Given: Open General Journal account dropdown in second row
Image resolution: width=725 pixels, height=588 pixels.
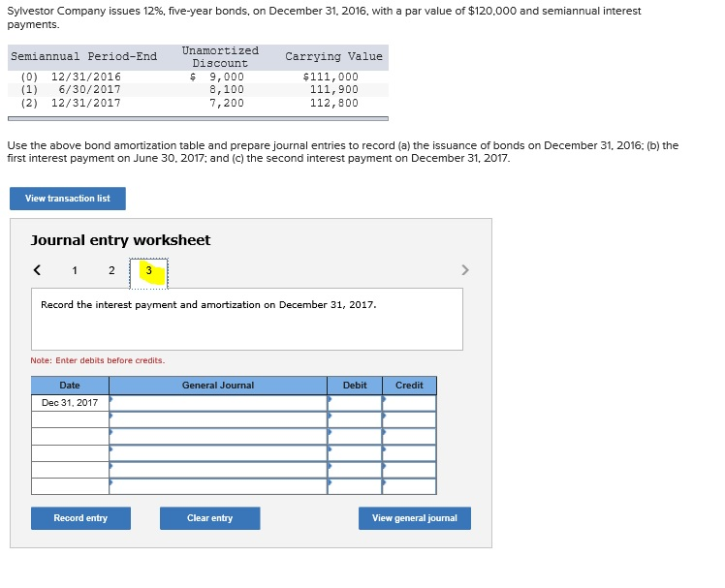Looking at the screenshot, I should point(218,419).
